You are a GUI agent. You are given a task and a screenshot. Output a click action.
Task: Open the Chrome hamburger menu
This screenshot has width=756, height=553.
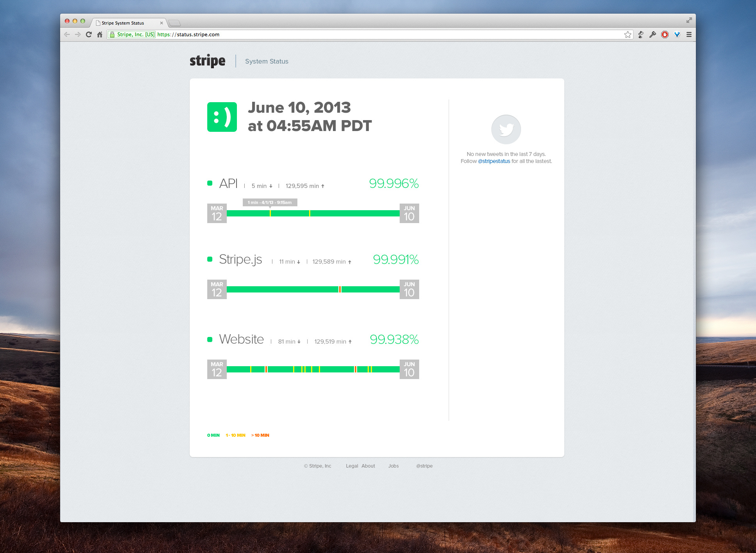(x=689, y=34)
